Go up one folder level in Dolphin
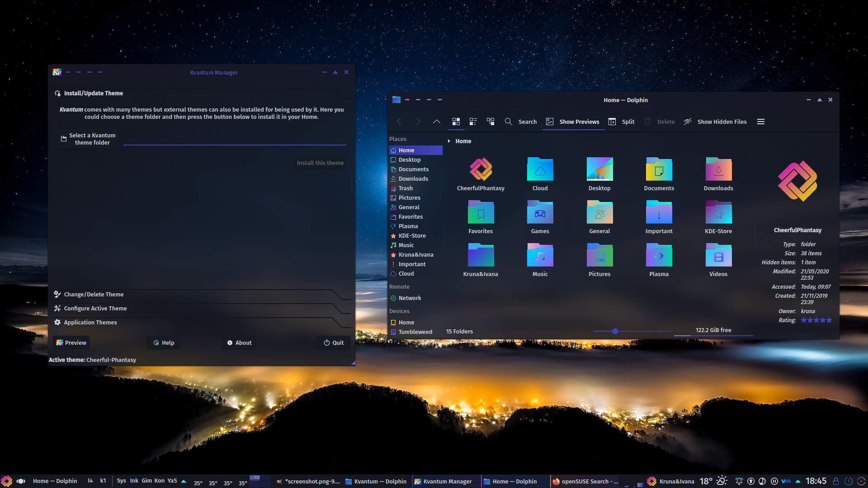The height and width of the screenshot is (488, 868). tap(436, 122)
